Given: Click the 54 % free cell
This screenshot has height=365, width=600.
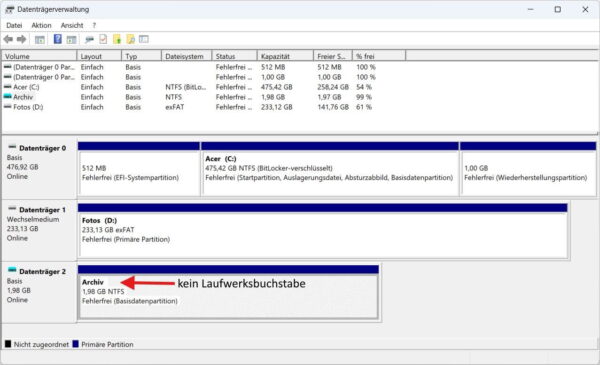Looking at the screenshot, I should 364,87.
